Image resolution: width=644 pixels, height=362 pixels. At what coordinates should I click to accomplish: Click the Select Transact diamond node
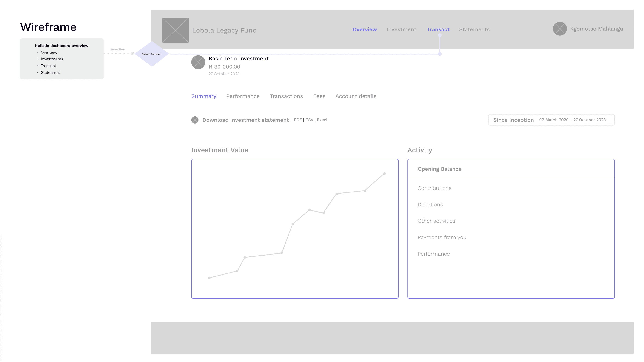(x=152, y=54)
